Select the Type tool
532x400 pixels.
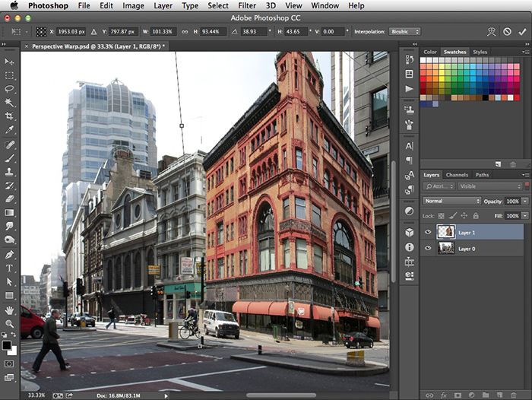[10, 268]
